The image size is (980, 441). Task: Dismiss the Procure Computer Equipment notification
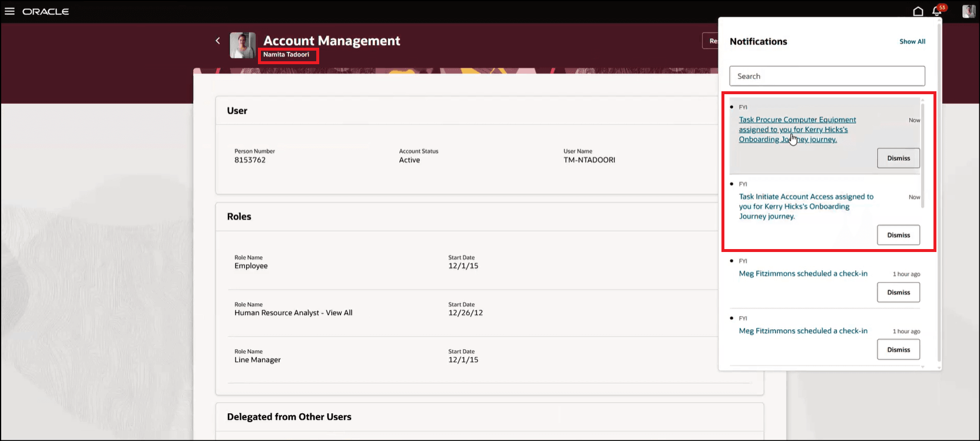pyautogui.click(x=898, y=158)
